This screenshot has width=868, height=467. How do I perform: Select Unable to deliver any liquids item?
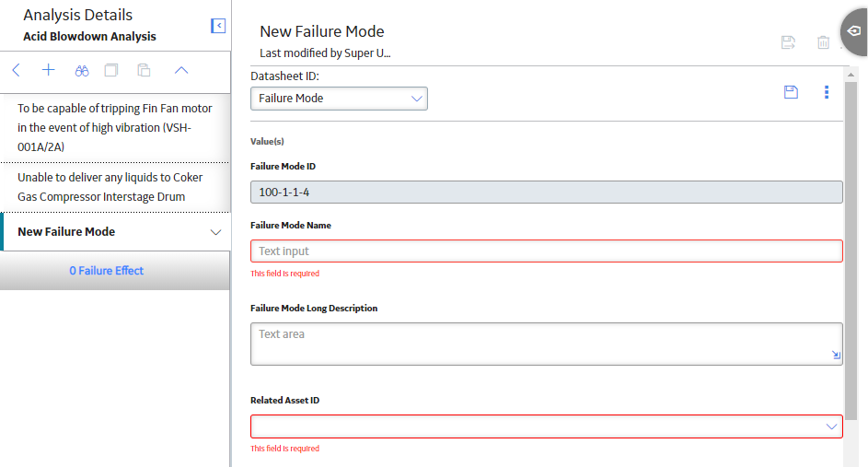pyautogui.click(x=115, y=187)
